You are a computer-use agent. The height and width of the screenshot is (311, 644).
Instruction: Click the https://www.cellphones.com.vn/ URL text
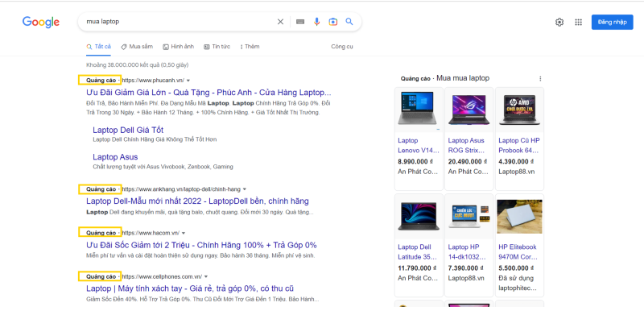click(x=162, y=276)
